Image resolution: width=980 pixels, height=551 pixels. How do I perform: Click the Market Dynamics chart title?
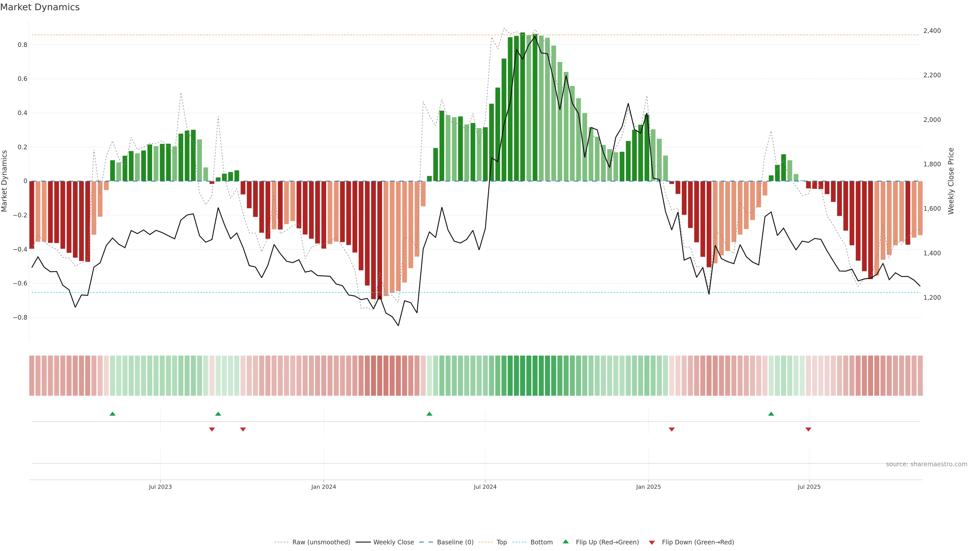(40, 7)
